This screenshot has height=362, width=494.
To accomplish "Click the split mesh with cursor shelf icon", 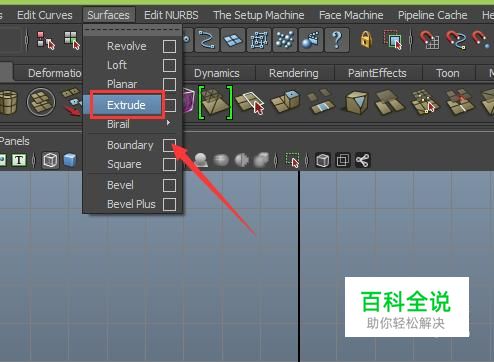I will pos(424,101).
